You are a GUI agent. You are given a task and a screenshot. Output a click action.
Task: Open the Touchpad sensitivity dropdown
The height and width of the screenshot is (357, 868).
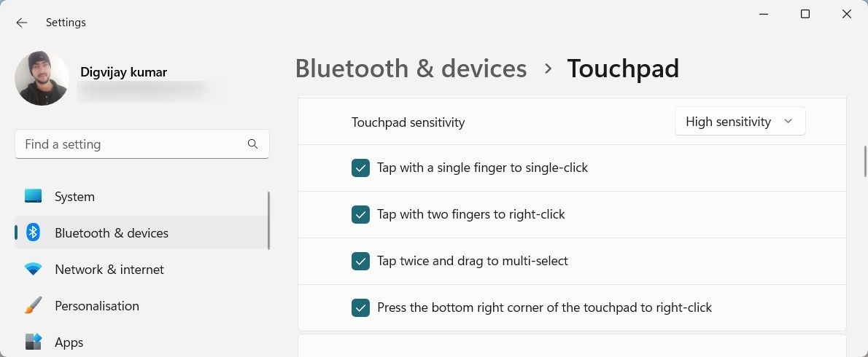739,122
